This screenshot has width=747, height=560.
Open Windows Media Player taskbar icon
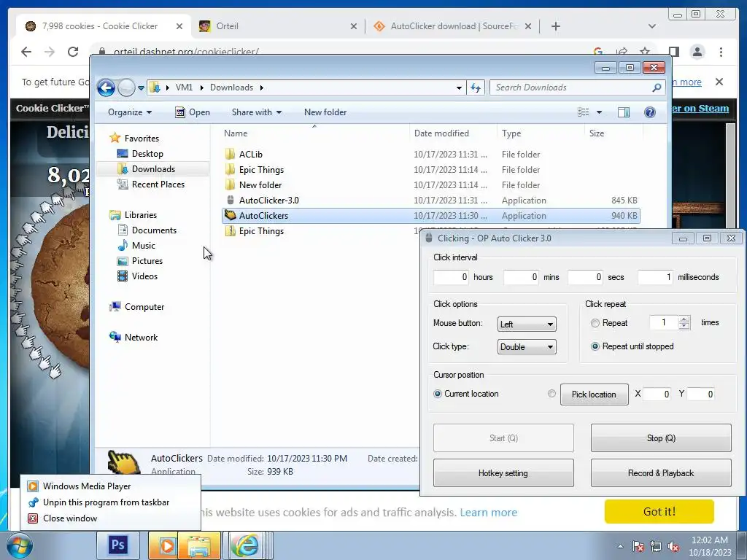pyautogui.click(x=166, y=545)
